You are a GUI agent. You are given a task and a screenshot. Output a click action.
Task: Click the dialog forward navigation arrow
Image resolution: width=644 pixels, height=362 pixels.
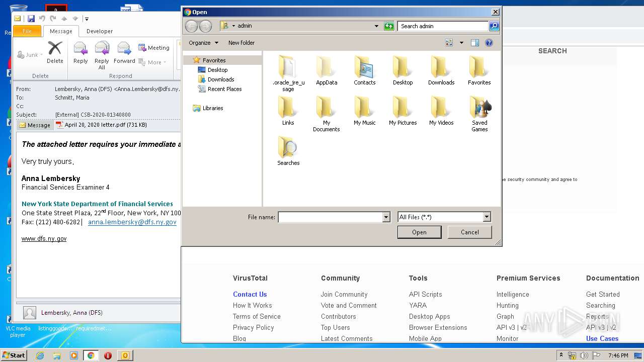205,26
